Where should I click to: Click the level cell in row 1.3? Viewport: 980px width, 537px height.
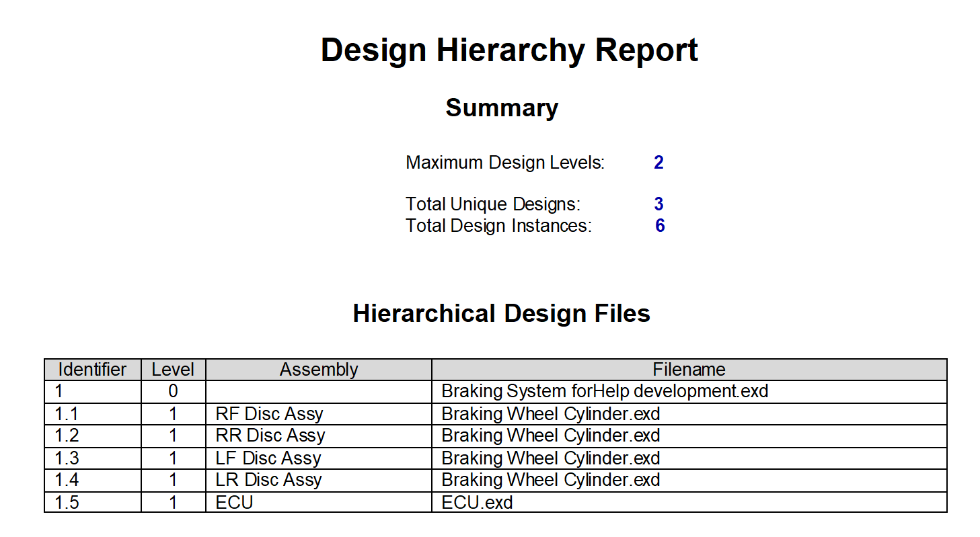[174, 458]
